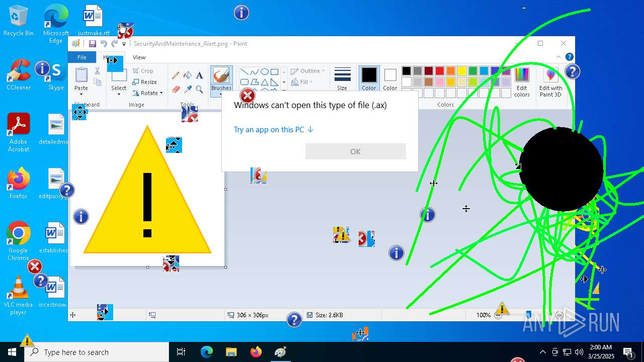Viewport: 644px width, 362px height.
Task: Show hidden system tray icons
Action: tap(542, 352)
